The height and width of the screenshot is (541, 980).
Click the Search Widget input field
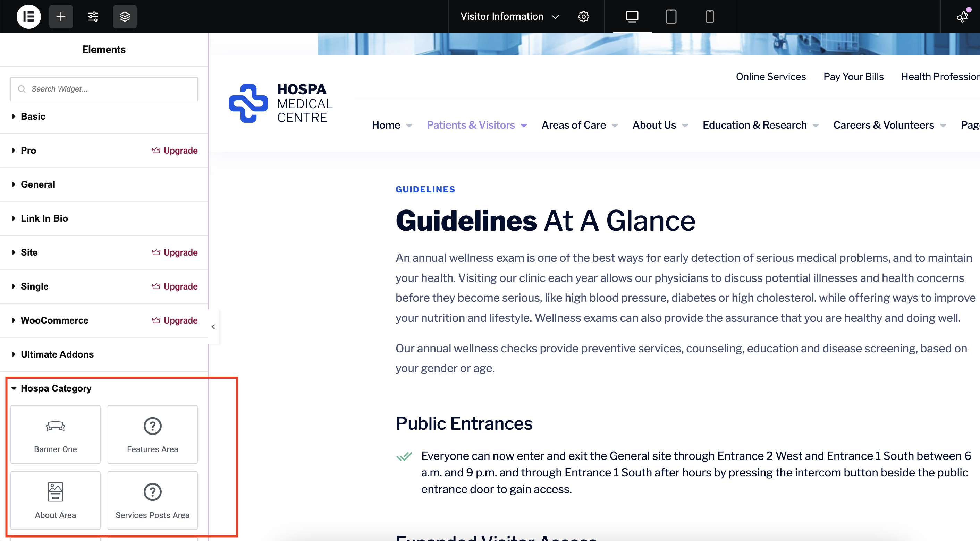(x=104, y=89)
